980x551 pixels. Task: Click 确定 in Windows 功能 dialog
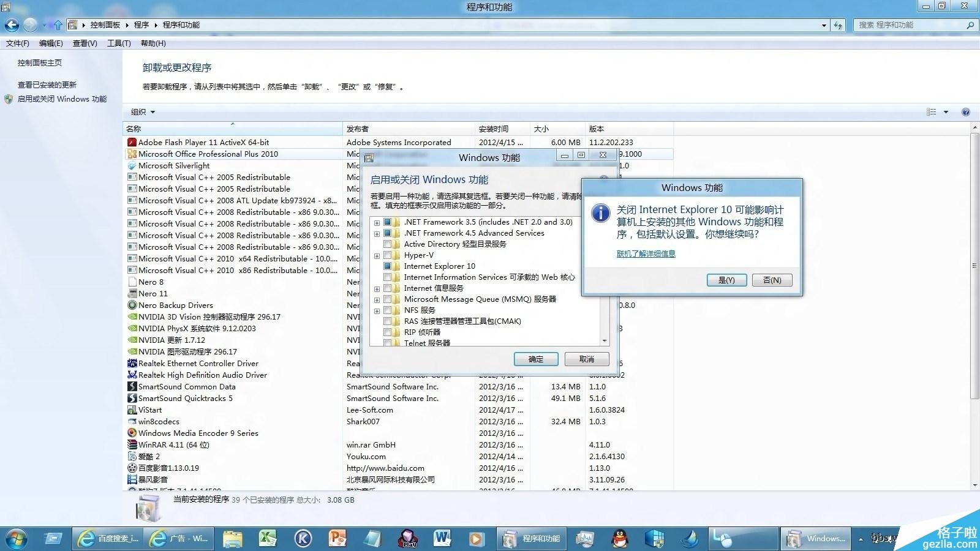(x=536, y=359)
